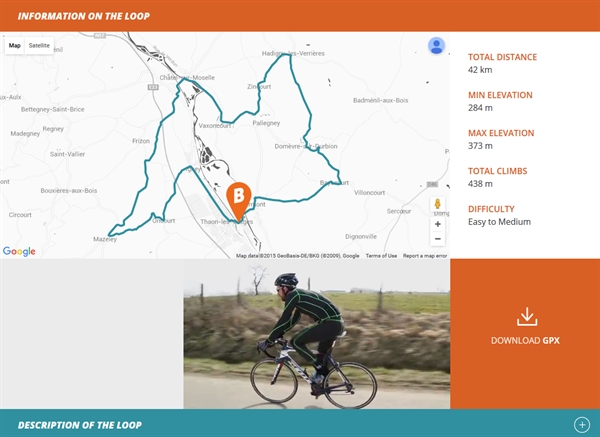Viewport: 600px width, 437px height.
Task: Click the Pallegney map label
Action: 266,123
